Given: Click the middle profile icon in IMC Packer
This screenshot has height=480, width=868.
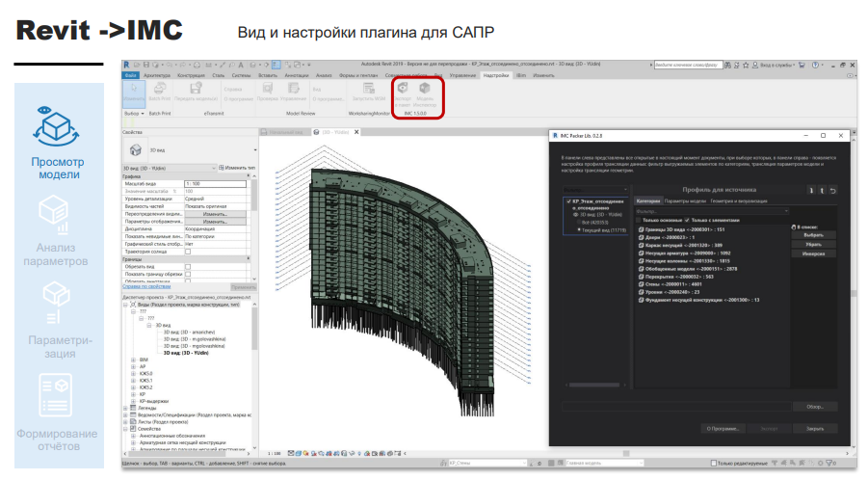Looking at the screenshot, I should click(822, 191).
